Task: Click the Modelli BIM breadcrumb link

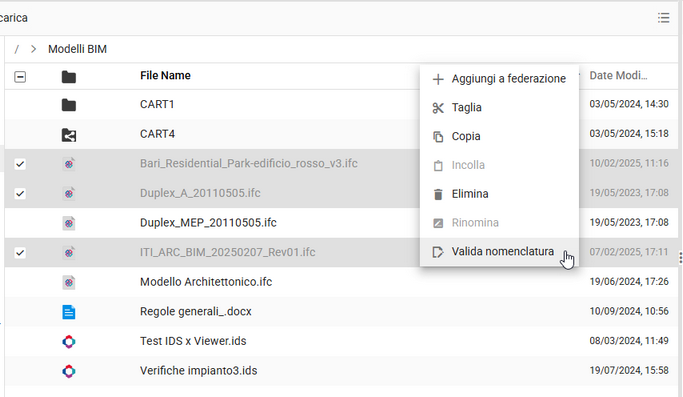Action: [x=78, y=49]
